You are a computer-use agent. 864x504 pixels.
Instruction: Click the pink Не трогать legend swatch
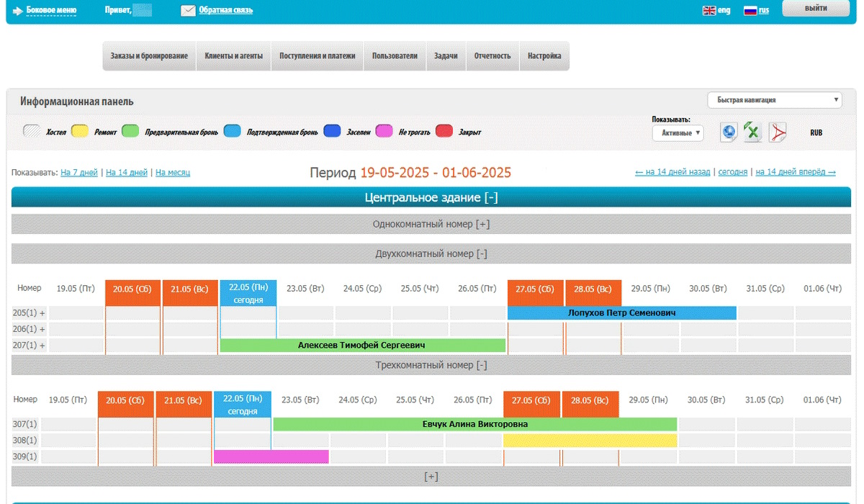384,131
